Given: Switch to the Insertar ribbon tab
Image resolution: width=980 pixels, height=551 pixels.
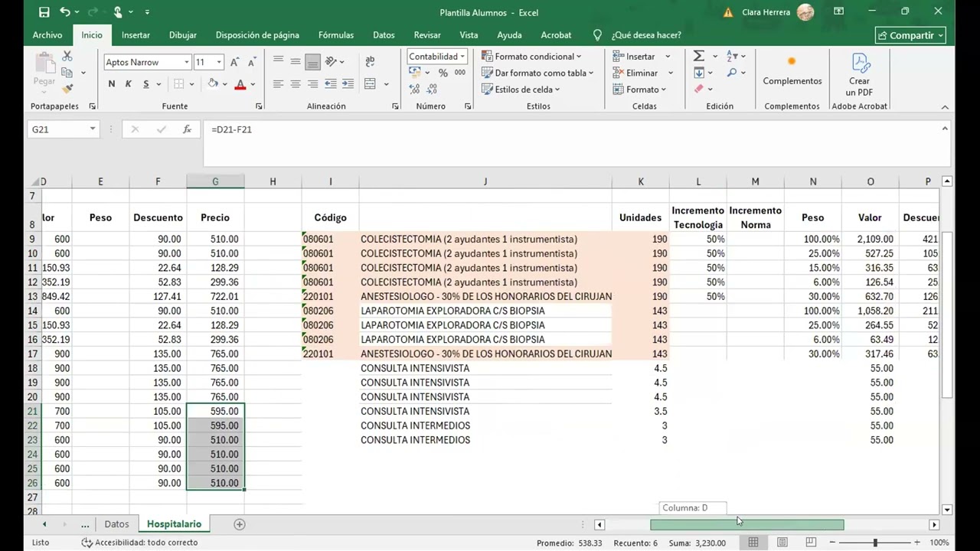Looking at the screenshot, I should (136, 35).
